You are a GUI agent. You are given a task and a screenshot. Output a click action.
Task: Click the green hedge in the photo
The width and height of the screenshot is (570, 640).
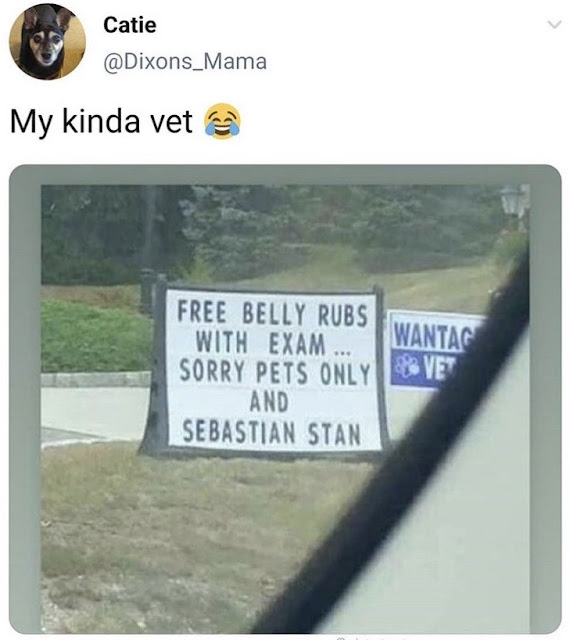click(96, 336)
